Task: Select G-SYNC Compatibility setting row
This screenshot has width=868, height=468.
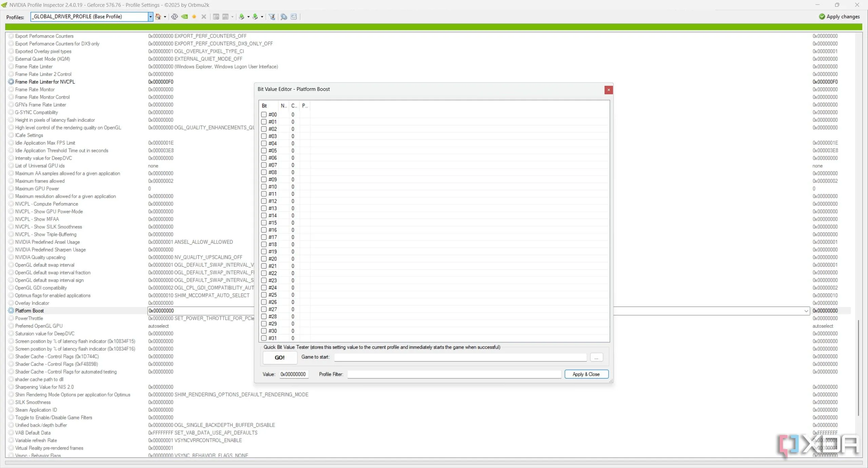Action: pyautogui.click(x=36, y=112)
